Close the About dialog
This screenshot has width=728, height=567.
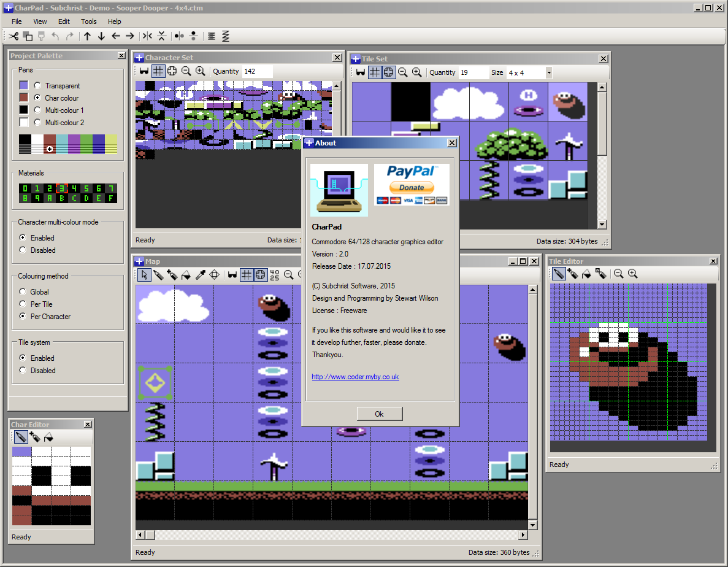[x=452, y=143]
